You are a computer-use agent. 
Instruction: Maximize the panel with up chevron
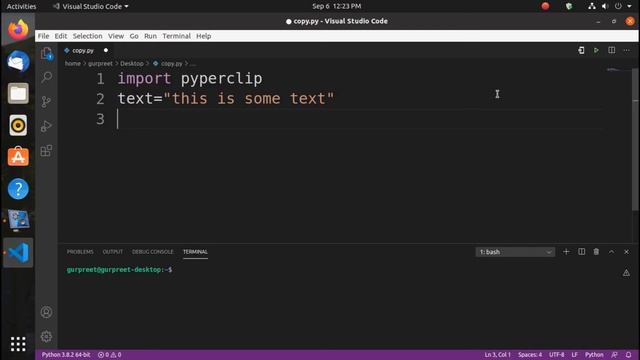click(611, 252)
